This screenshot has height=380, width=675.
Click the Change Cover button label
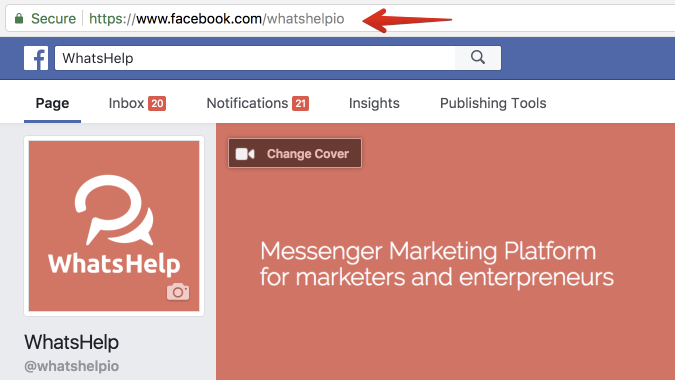tap(308, 154)
